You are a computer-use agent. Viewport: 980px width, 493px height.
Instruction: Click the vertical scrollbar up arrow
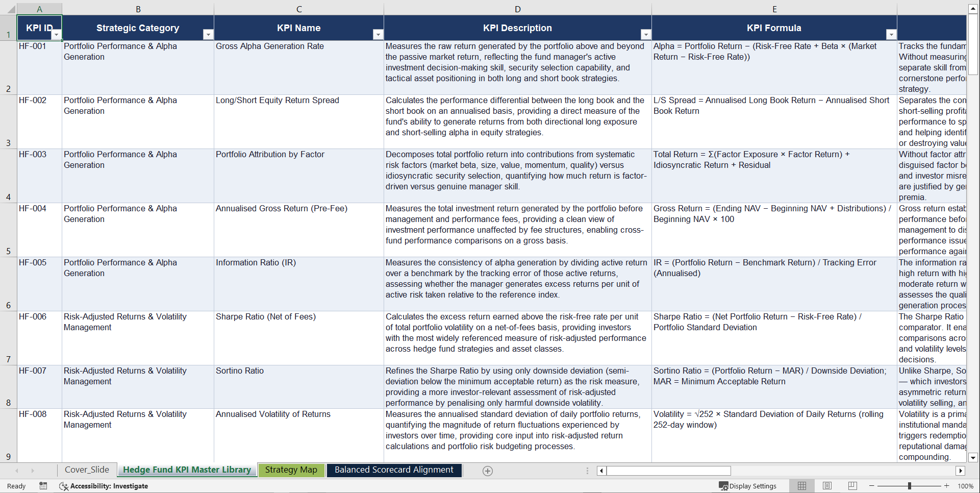[x=973, y=8]
